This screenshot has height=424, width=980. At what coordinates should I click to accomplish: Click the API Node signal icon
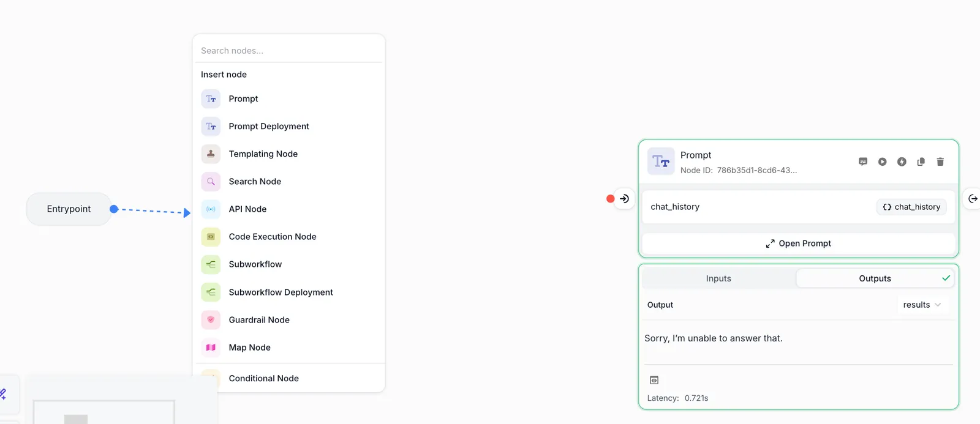point(211,209)
